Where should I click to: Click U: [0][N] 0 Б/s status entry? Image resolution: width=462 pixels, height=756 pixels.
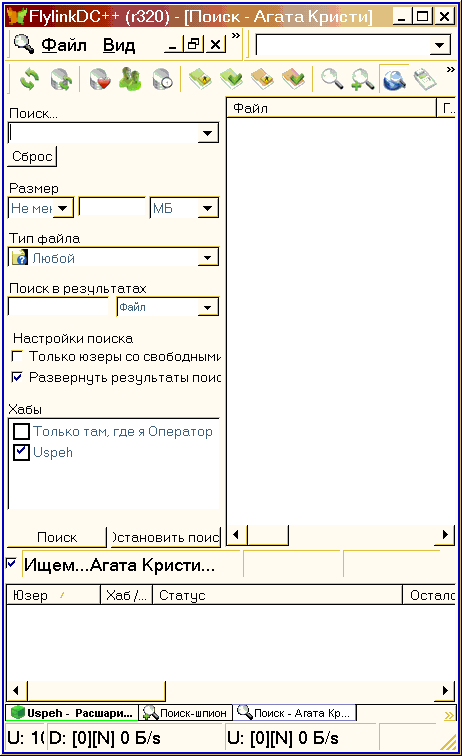tap(302, 738)
